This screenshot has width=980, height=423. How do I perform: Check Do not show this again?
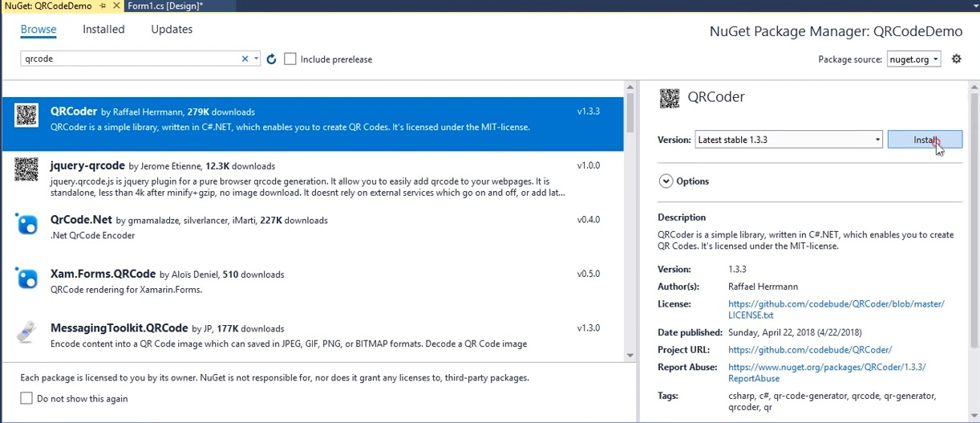tap(26, 398)
